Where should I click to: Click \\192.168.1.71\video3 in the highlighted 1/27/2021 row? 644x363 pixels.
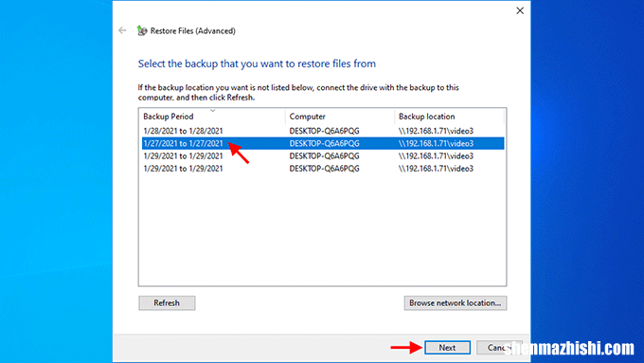pyautogui.click(x=436, y=143)
